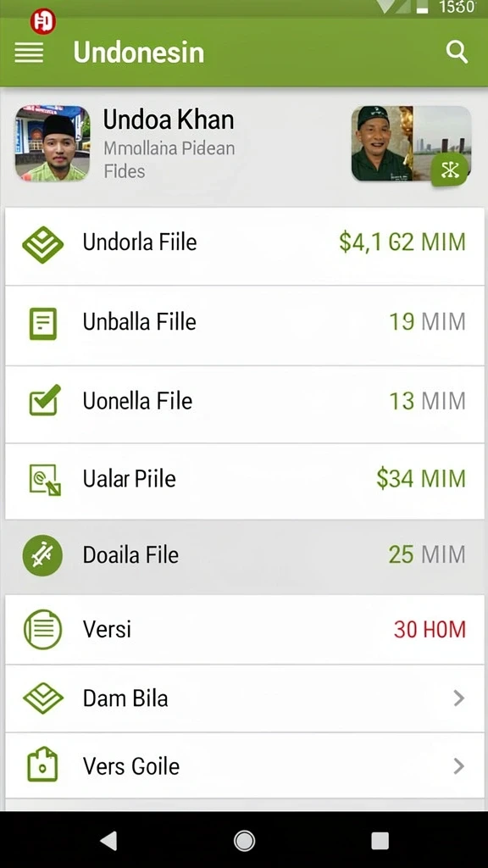
Task: Tap the Android home circle button
Action: point(244,840)
